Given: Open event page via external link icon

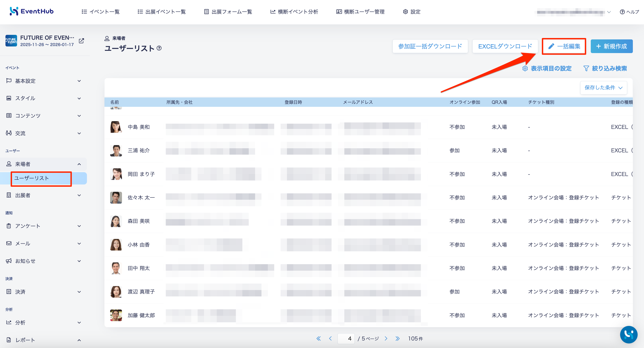Looking at the screenshot, I should click(81, 41).
